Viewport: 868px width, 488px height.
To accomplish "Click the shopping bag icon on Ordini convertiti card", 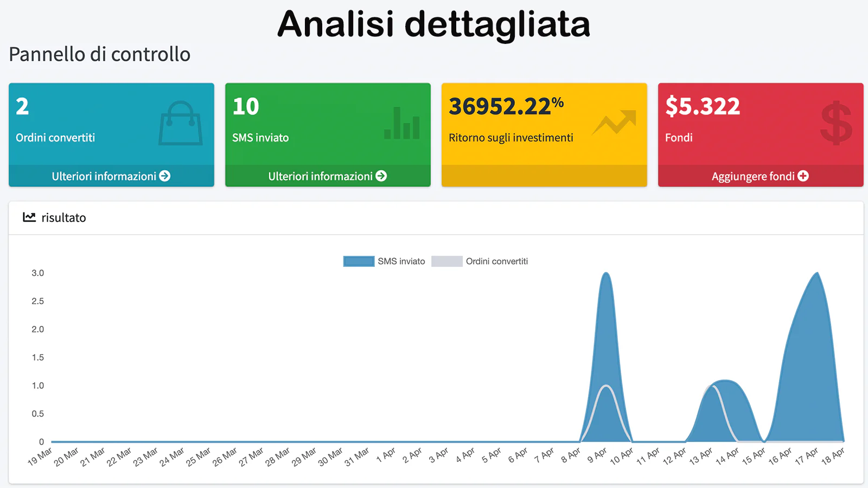I will pyautogui.click(x=181, y=123).
